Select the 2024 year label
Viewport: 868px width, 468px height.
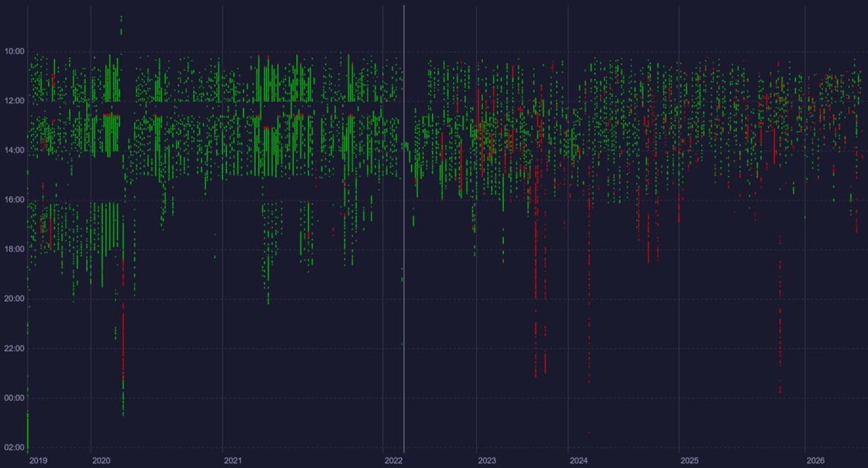pyautogui.click(x=579, y=461)
